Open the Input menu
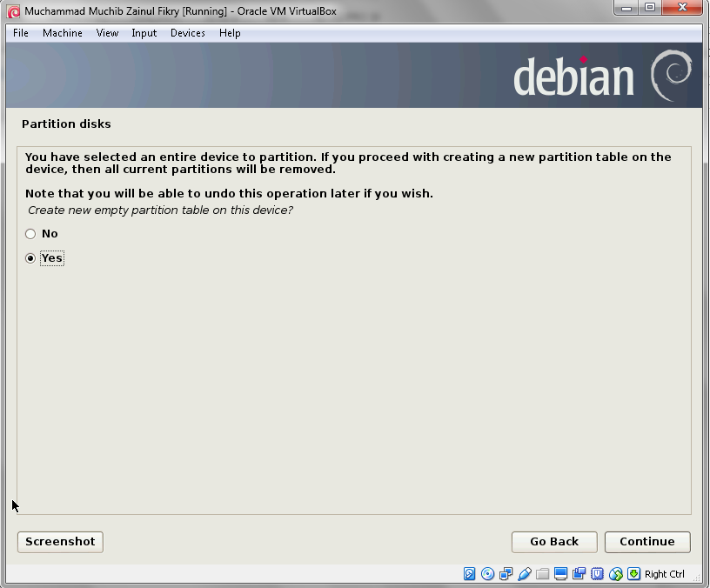The height and width of the screenshot is (588, 710). [x=144, y=33]
